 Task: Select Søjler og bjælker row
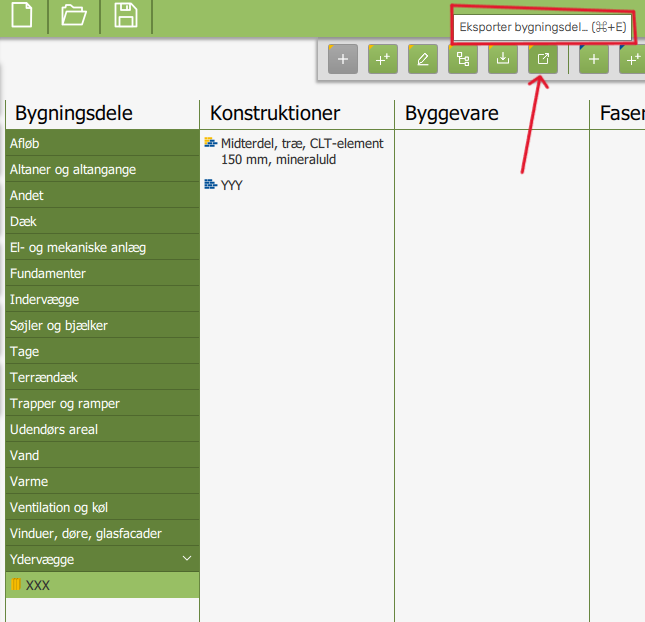tap(102, 325)
